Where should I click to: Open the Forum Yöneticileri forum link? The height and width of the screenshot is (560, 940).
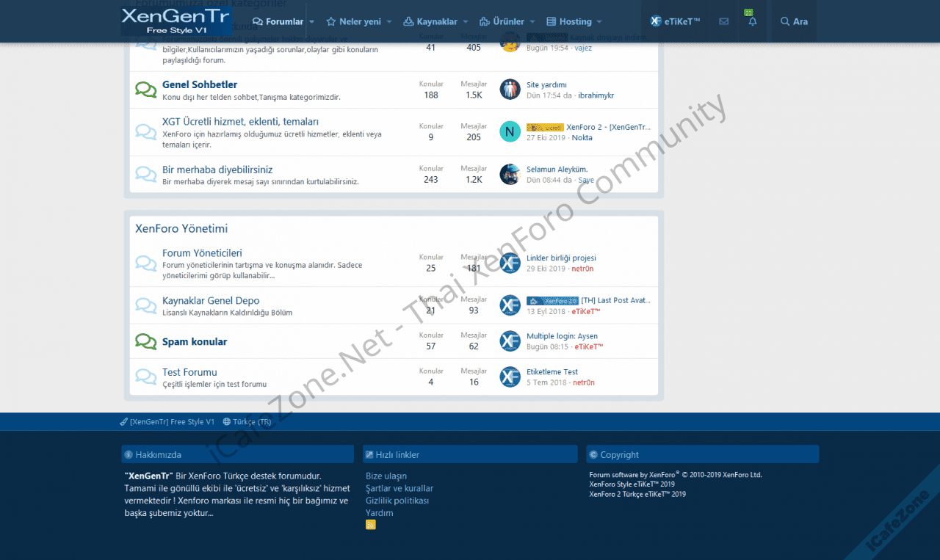click(202, 253)
